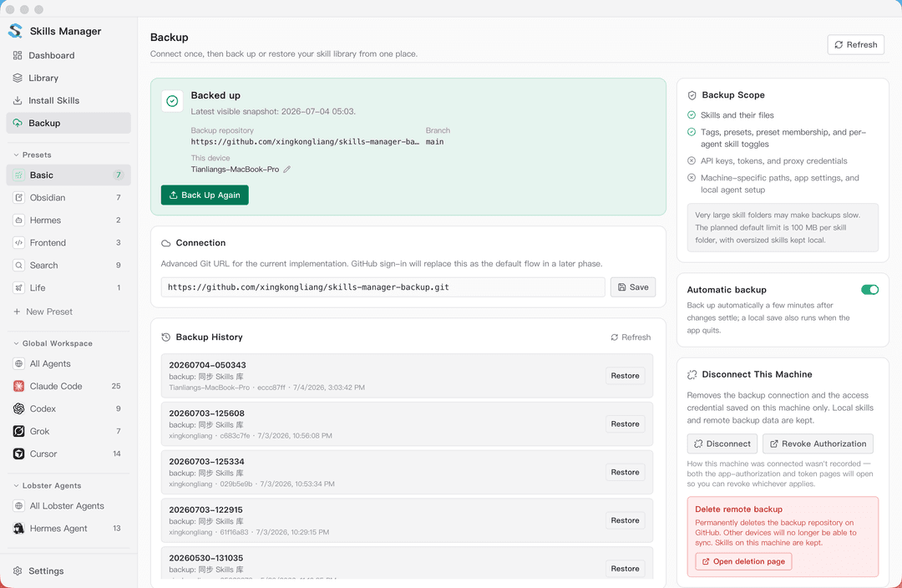Click the 'Backed up' status check icon
Image resolution: width=902 pixels, height=588 pixels.
tap(172, 101)
